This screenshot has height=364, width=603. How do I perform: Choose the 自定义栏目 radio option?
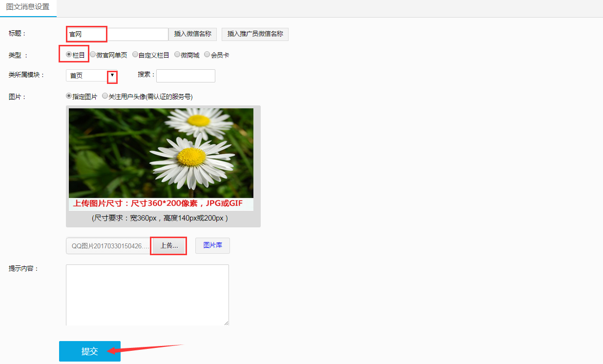135,55
